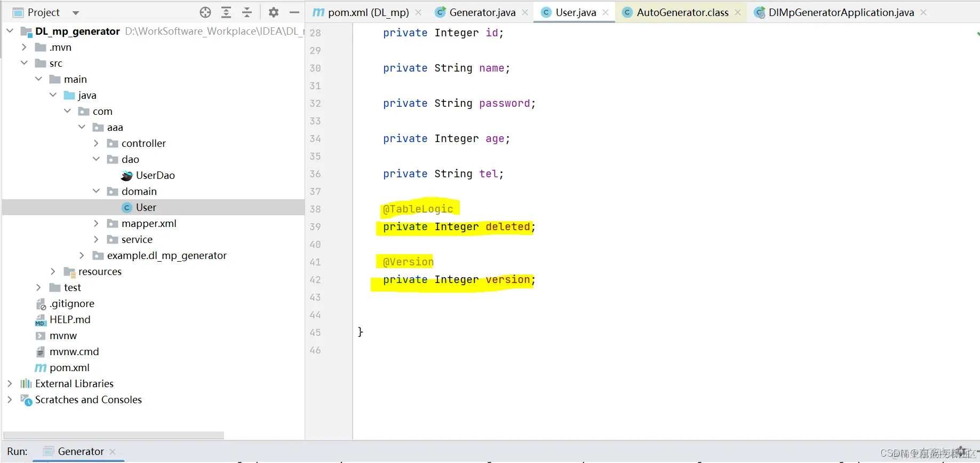The height and width of the screenshot is (463, 980).
Task: Select the mvnw.cmd file
Action: click(x=74, y=351)
